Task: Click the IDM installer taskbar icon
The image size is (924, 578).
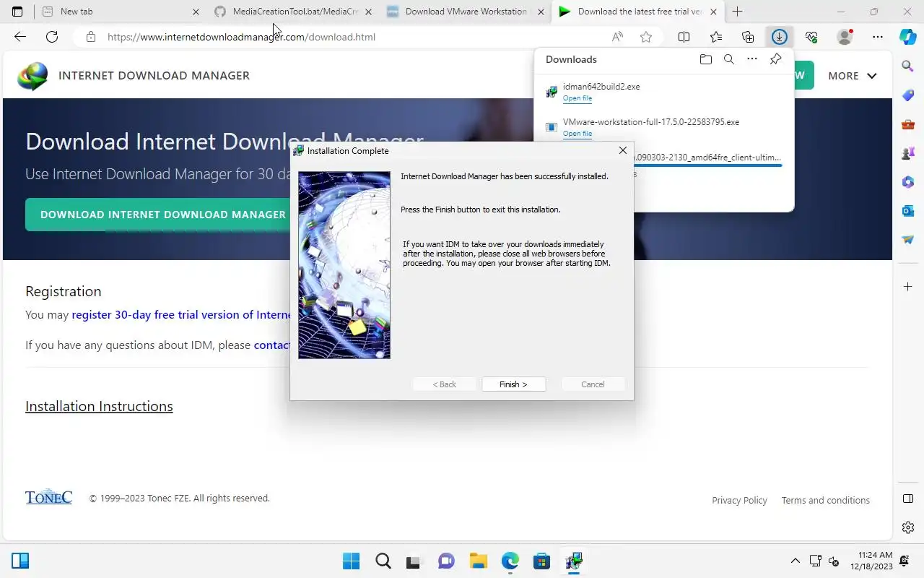Action: [x=573, y=561]
